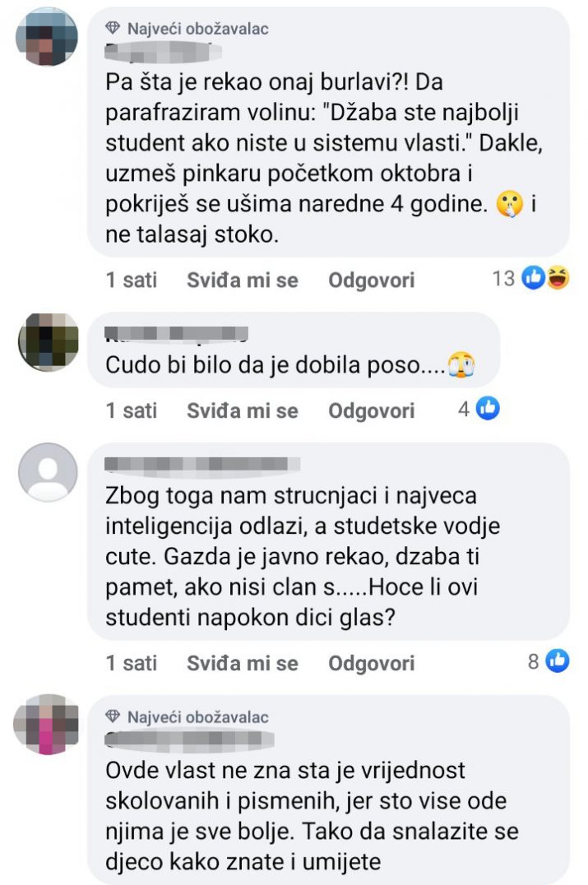
Task: Click the like reaction icon on the 'Cudo bi bilo' comment
Action: point(488,408)
